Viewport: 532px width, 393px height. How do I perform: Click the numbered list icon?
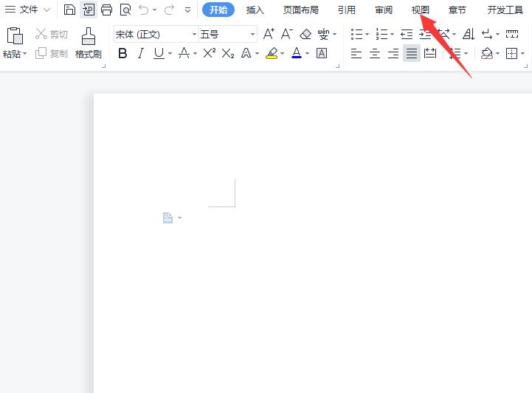tap(381, 34)
